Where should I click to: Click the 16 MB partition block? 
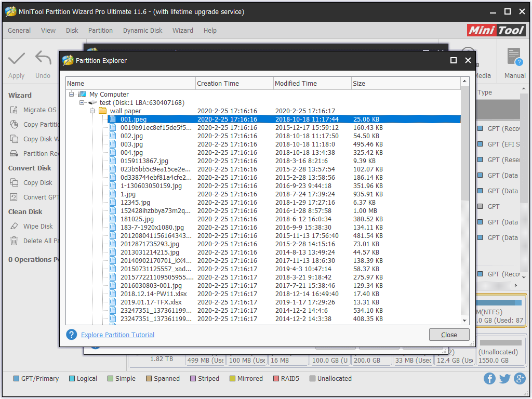point(288,360)
